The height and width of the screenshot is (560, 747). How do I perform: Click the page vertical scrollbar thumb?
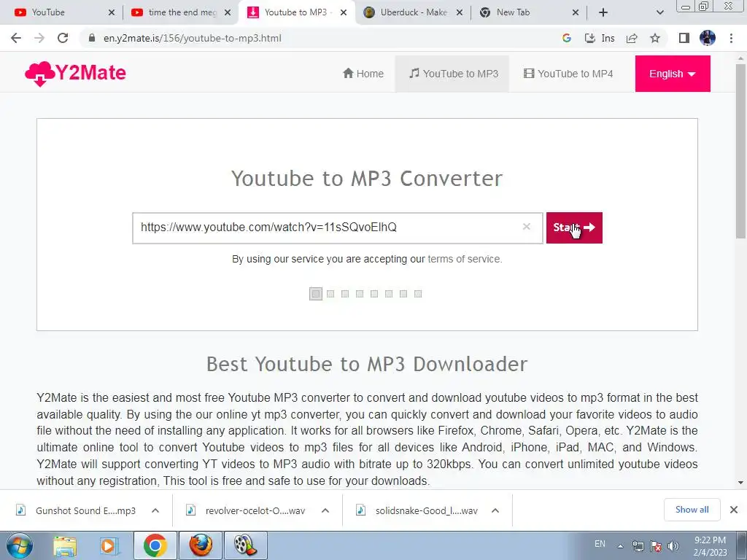741,150
